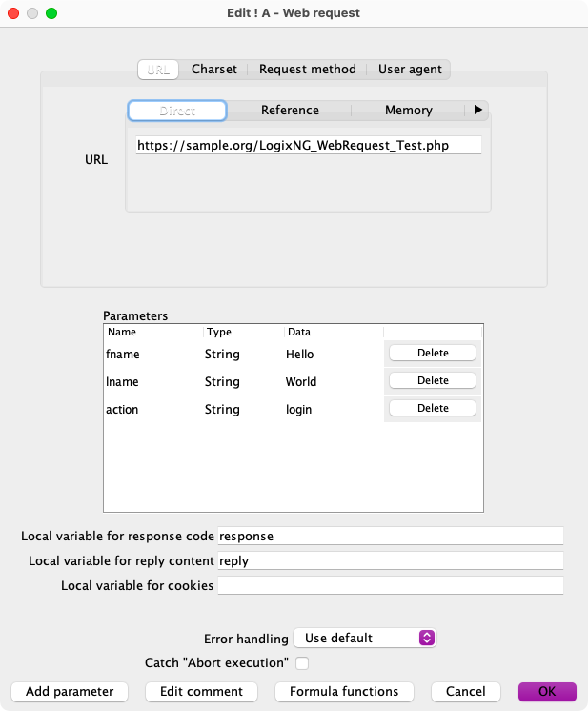Select the Reference sub-tab
Viewport: 588px width, 711px height.
[x=290, y=111]
